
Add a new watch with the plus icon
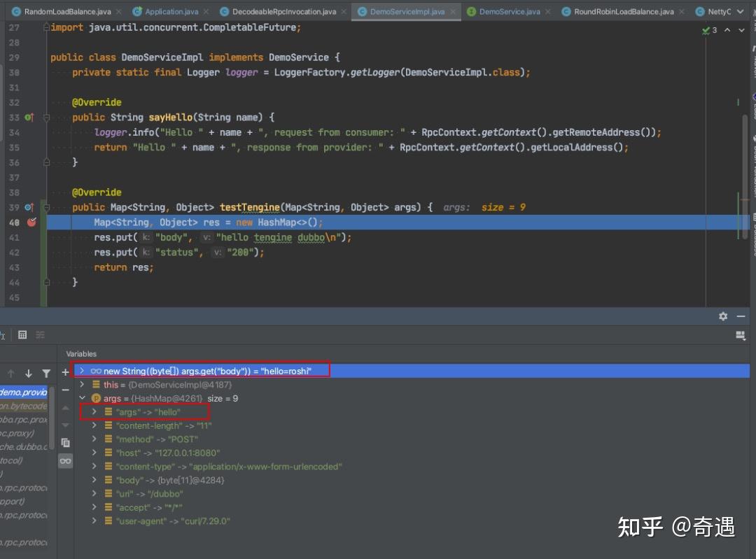click(x=66, y=372)
